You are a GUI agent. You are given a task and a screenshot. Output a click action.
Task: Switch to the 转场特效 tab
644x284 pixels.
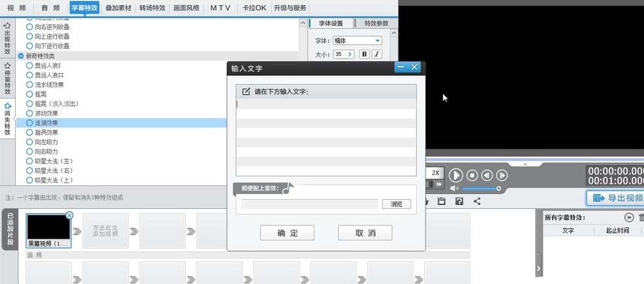152,8
